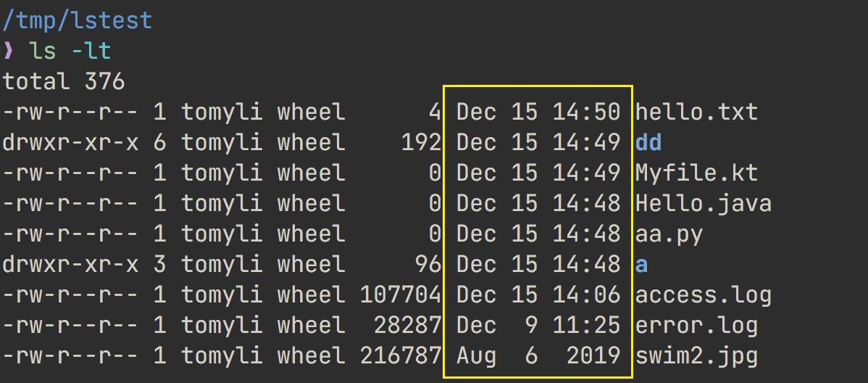This screenshot has height=383, width=868.
Task: Click the ls -lt command text
Action: point(70,52)
